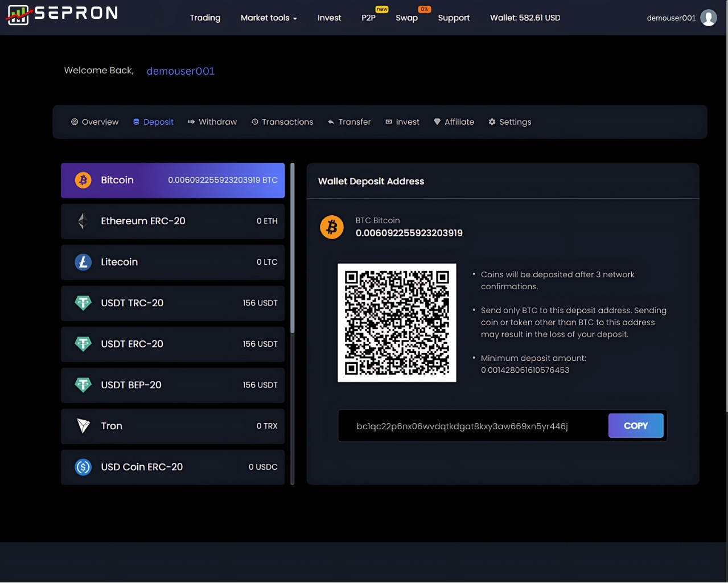Go to the Overview tab
The width and height of the screenshot is (728, 583).
tap(95, 122)
